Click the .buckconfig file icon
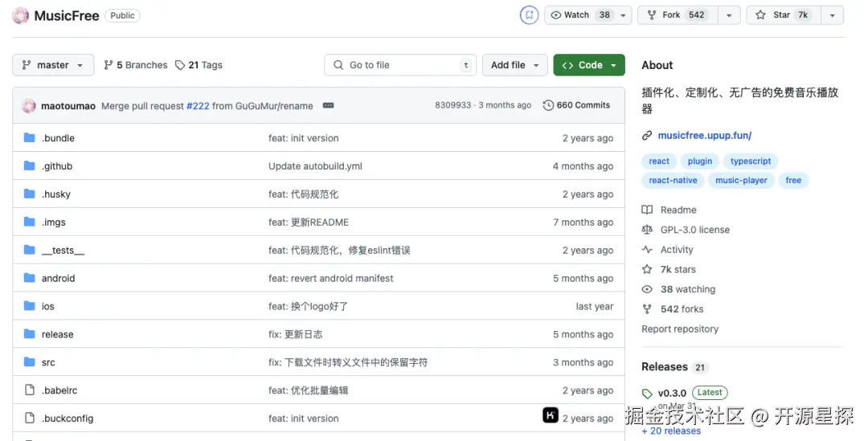Image resolution: width=868 pixels, height=441 pixels. click(30, 419)
